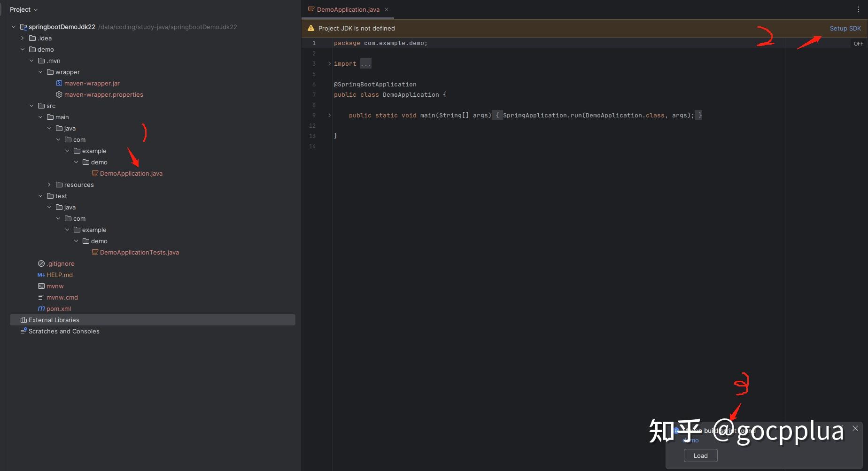868x471 pixels.
Task: Toggle the OFF switch in the editor corner
Action: [858, 43]
